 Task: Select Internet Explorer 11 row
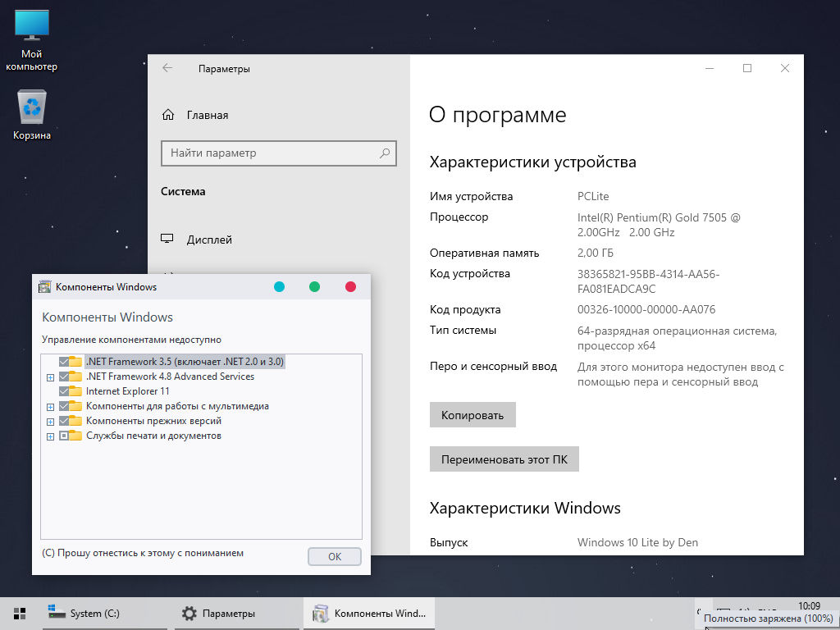(127, 391)
